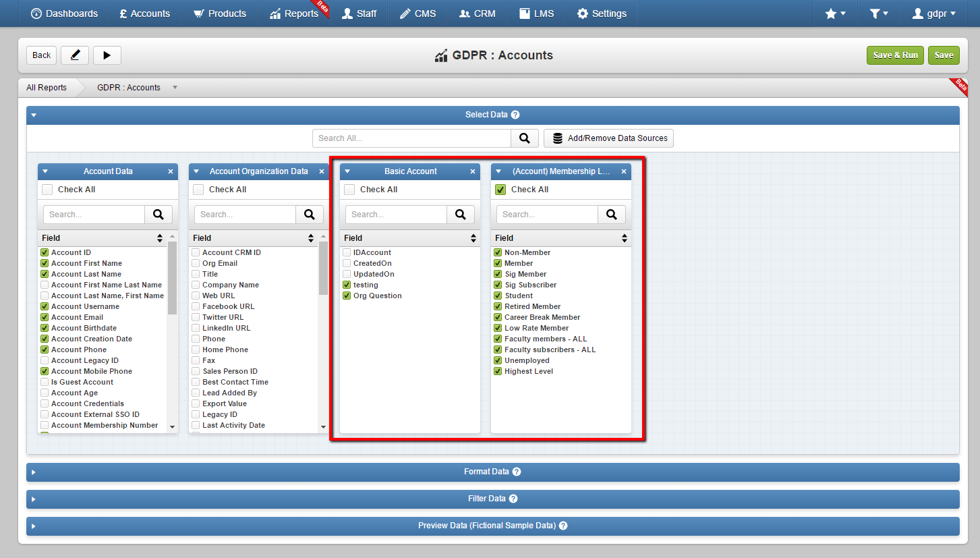Click the Select Data help question icon
Viewport: 980px width, 558px height.
tap(515, 115)
